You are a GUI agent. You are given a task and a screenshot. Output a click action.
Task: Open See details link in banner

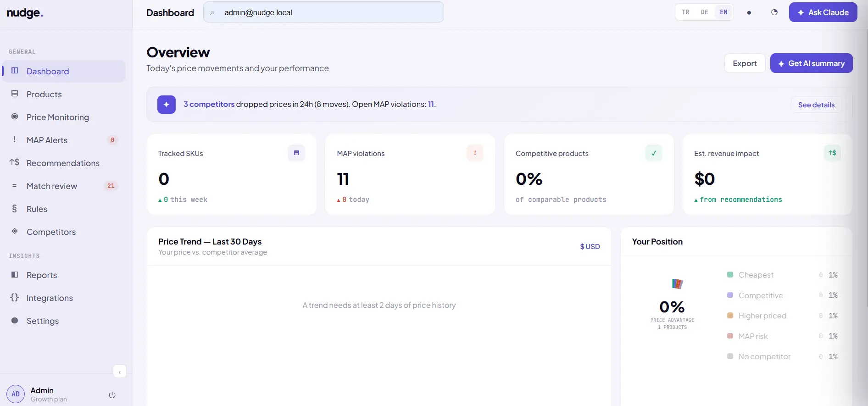pyautogui.click(x=816, y=105)
